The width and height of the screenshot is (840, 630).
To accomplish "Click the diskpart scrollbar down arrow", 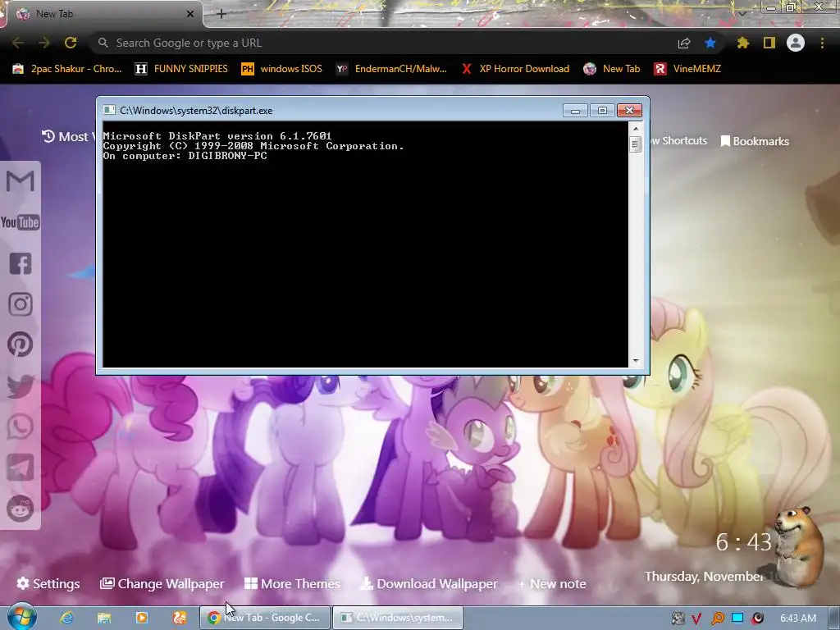I will (636, 361).
